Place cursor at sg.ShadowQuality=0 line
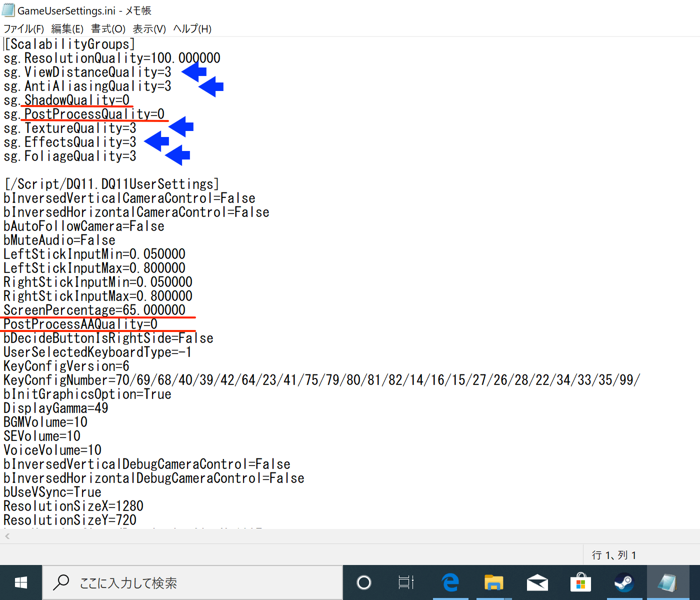 click(66, 100)
